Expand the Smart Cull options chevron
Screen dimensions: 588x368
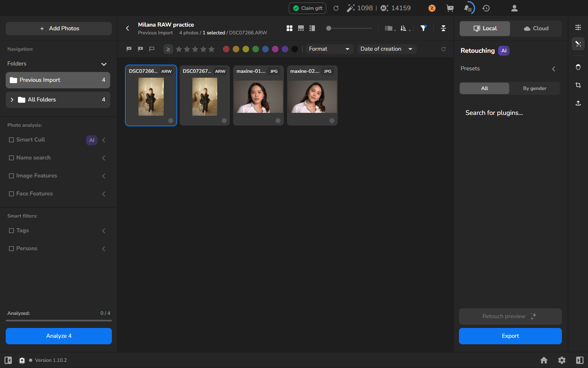(x=104, y=140)
